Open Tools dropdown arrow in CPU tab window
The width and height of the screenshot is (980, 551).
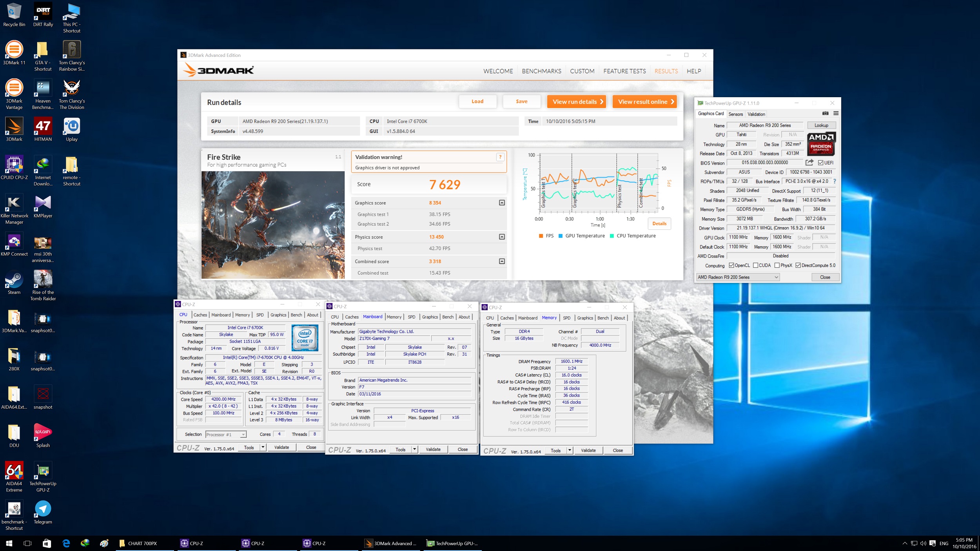click(263, 447)
